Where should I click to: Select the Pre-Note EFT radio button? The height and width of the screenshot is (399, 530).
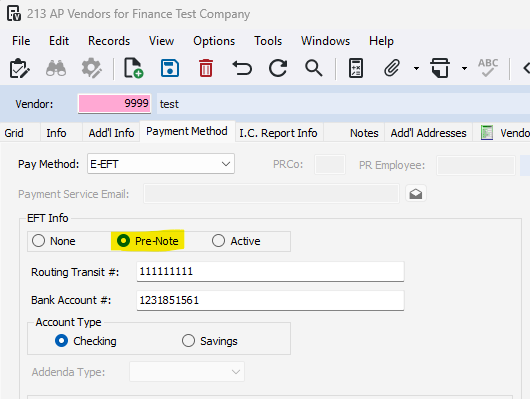pyautogui.click(x=123, y=241)
